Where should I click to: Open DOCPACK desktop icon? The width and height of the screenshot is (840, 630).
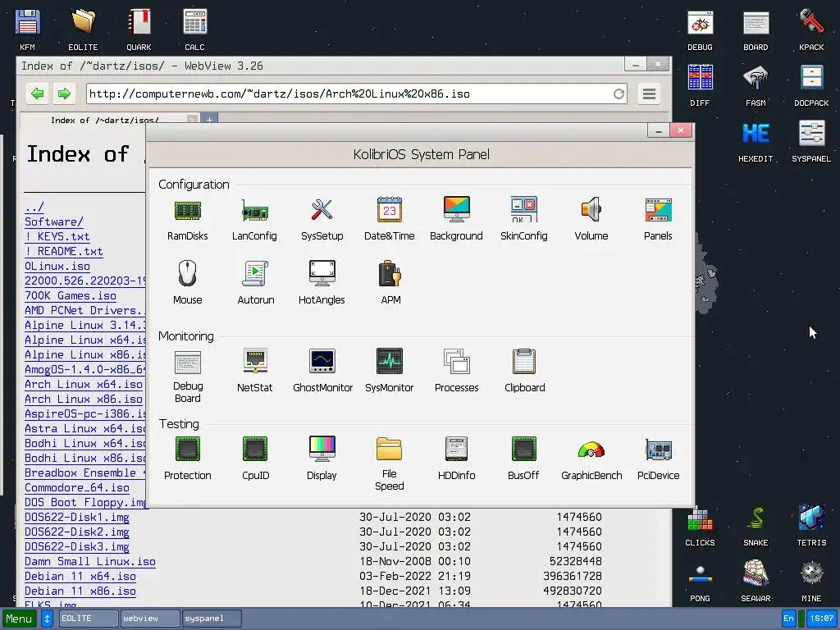811,78
